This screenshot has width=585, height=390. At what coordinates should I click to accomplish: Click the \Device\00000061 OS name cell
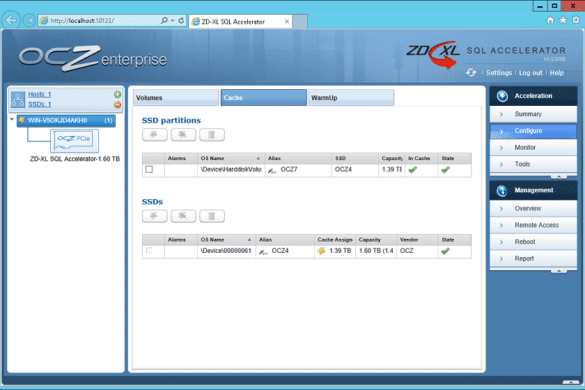[x=226, y=251]
